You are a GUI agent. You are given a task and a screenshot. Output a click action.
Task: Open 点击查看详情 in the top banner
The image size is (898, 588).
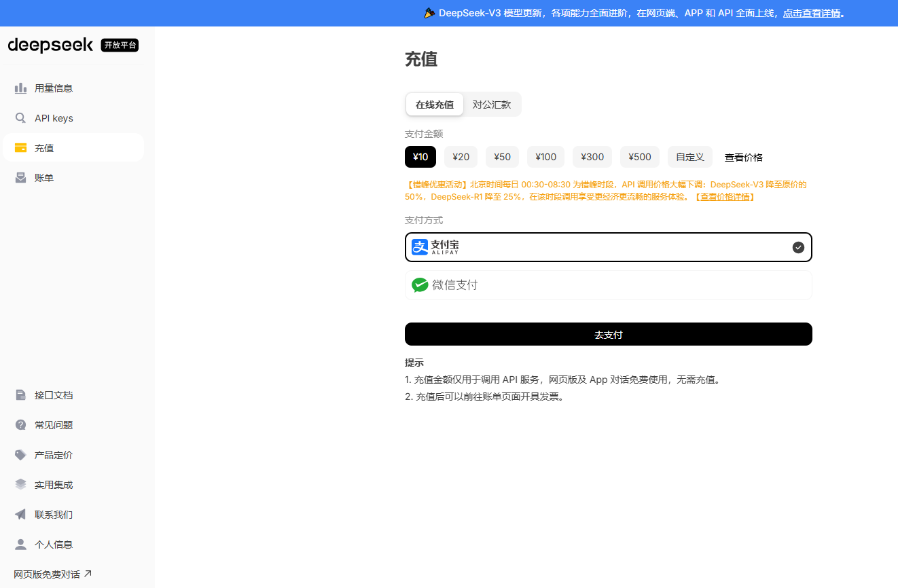(812, 13)
